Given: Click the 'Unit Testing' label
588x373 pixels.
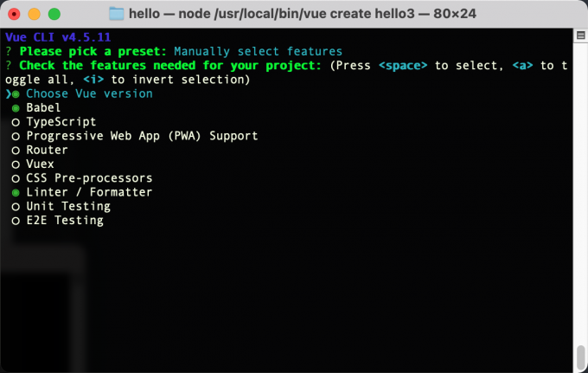Looking at the screenshot, I should pyautogui.click(x=68, y=206).
